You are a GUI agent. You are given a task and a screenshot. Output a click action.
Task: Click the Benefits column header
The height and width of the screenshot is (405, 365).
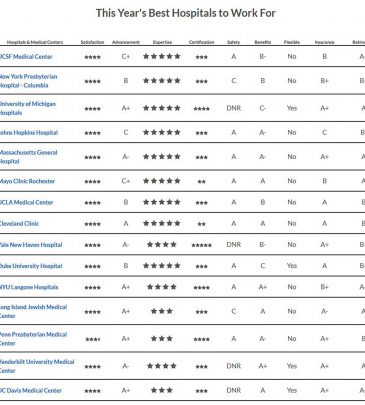[x=263, y=42]
